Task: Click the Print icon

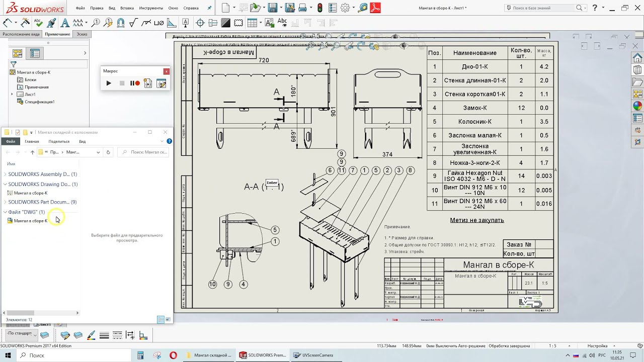Action: point(302,8)
